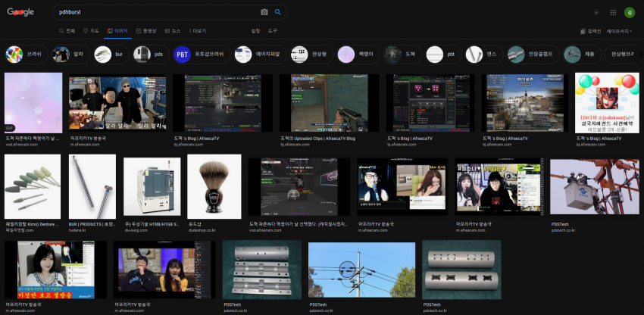Viewport: 644px width, 315px height.
Task: Filter by 브러쉬 chip
Action: (x=27, y=55)
